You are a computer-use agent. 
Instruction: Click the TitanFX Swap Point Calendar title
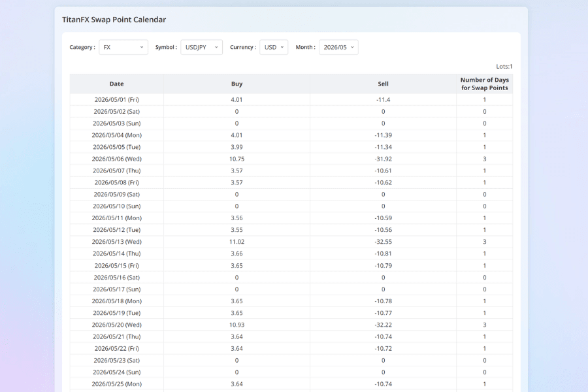tap(114, 20)
